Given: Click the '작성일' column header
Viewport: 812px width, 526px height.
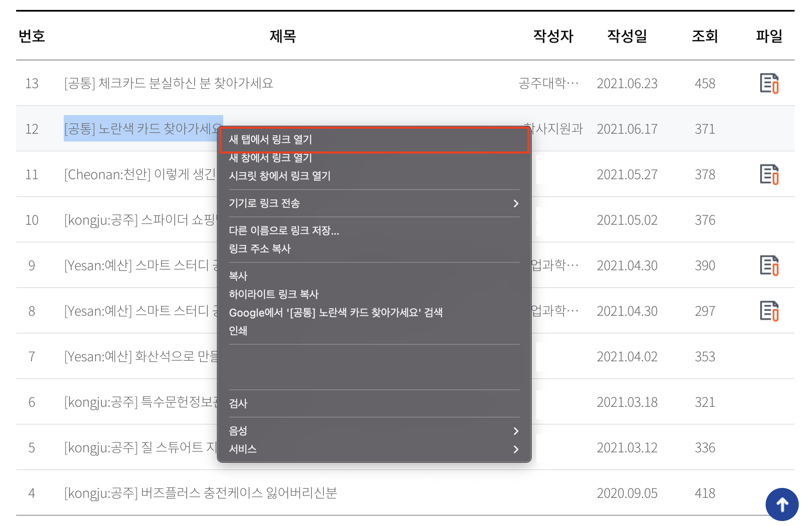Looking at the screenshot, I should (627, 36).
